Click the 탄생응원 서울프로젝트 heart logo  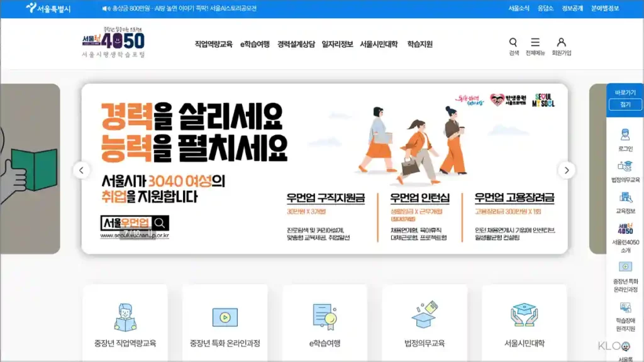point(508,100)
